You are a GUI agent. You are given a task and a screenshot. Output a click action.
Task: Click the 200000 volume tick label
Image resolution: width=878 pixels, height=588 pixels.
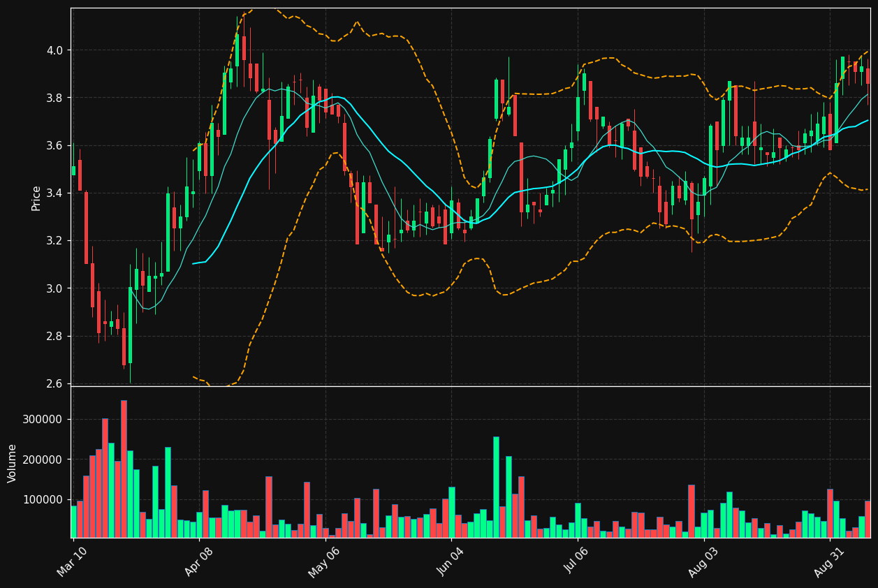[x=43, y=460]
